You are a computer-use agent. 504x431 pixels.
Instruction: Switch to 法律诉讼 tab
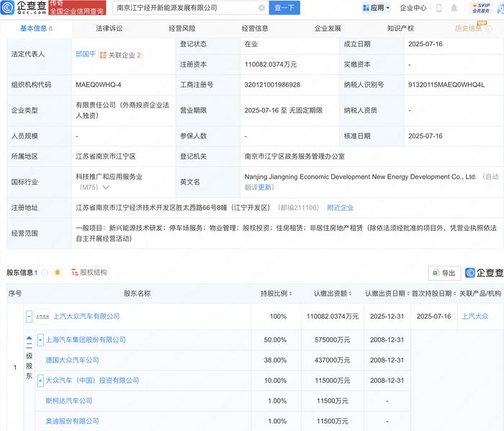[x=109, y=28]
